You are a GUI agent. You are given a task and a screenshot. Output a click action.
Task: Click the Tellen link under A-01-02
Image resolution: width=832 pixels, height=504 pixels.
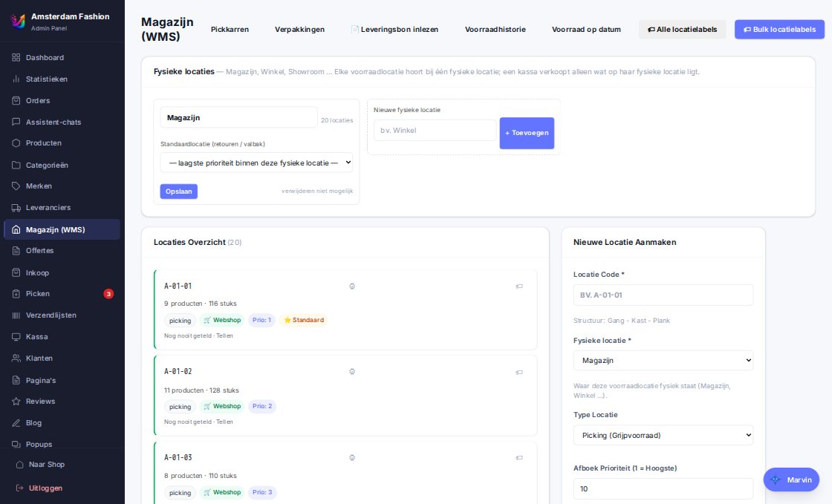[x=224, y=422]
